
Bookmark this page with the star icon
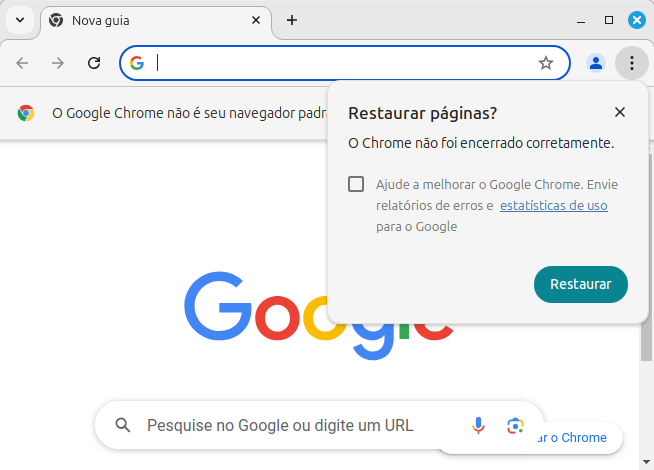click(x=546, y=63)
